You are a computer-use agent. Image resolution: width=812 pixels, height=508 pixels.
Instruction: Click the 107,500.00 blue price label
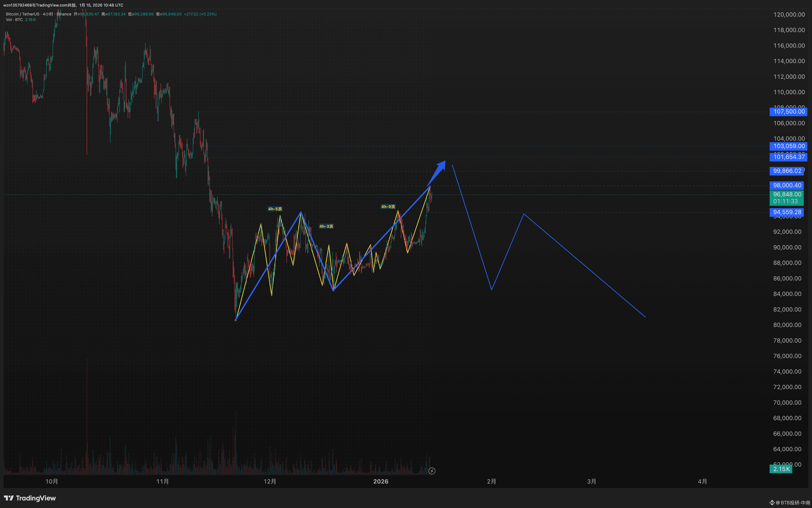click(x=788, y=112)
